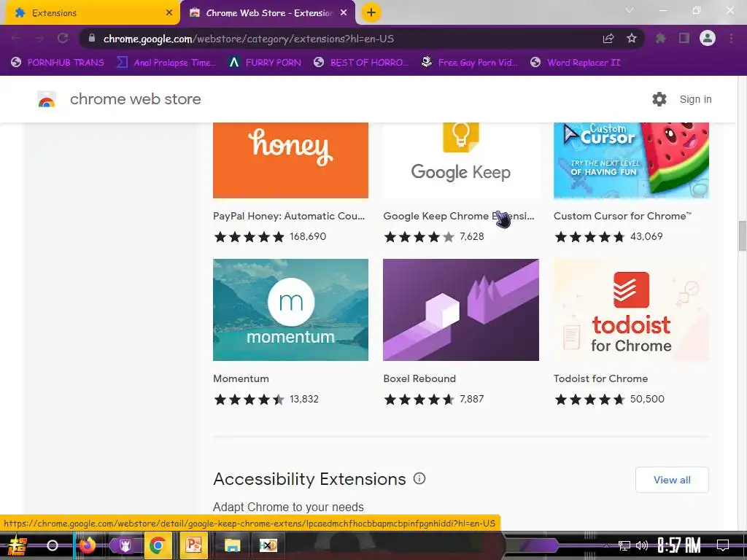The image size is (747, 560).
Task: Click the page vertical scrollbar thumb
Action: click(742, 236)
